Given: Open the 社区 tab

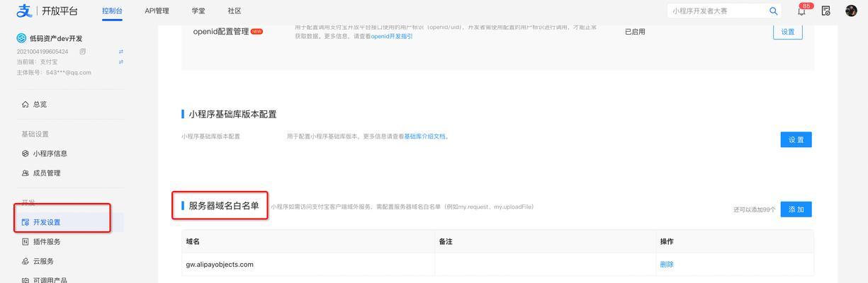Looking at the screenshot, I should click(235, 11).
